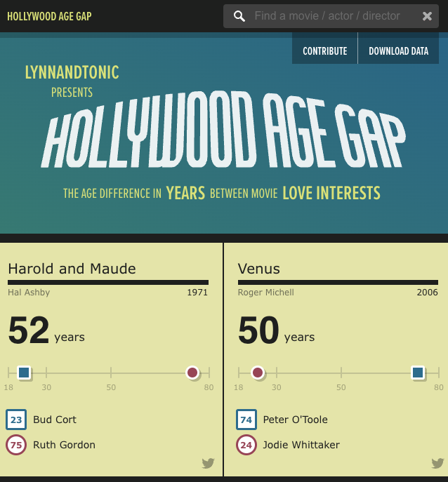Click director name Roger Michell

tap(265, 293)
